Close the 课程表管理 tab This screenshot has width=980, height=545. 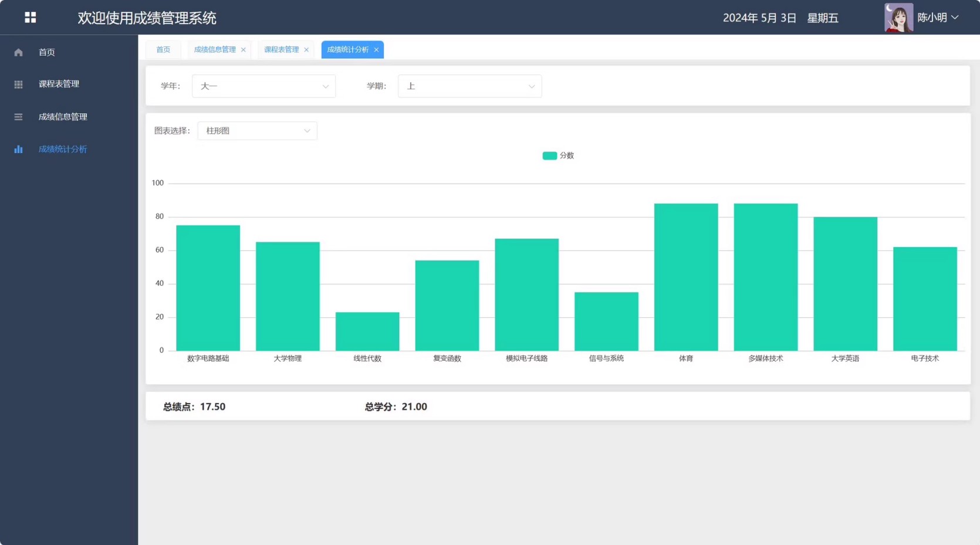(306, 50)
